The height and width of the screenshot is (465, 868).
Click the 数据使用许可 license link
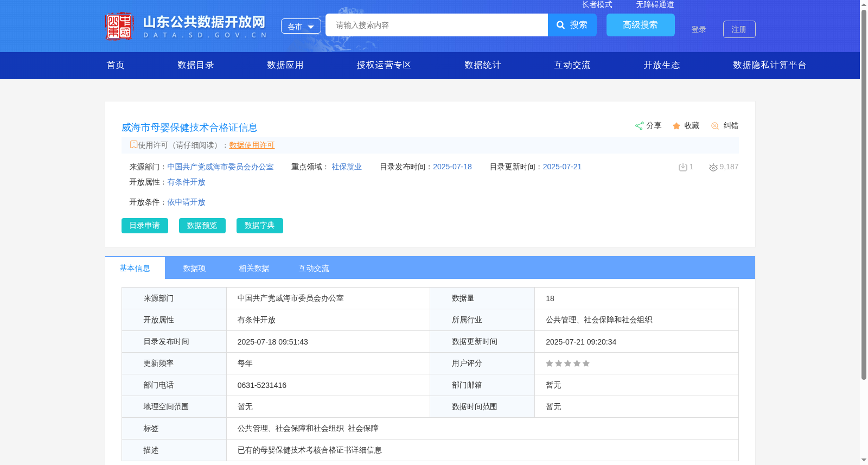(x=252, y=145)
